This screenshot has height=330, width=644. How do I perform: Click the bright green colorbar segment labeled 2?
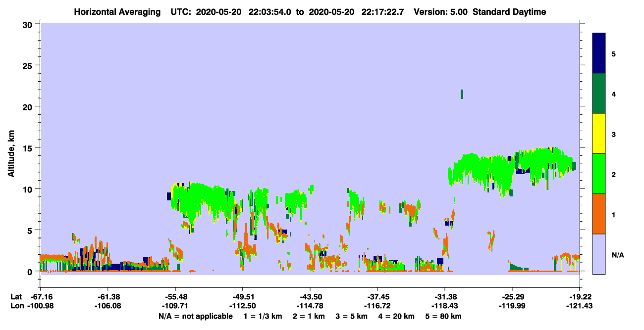tap(599, 173)
